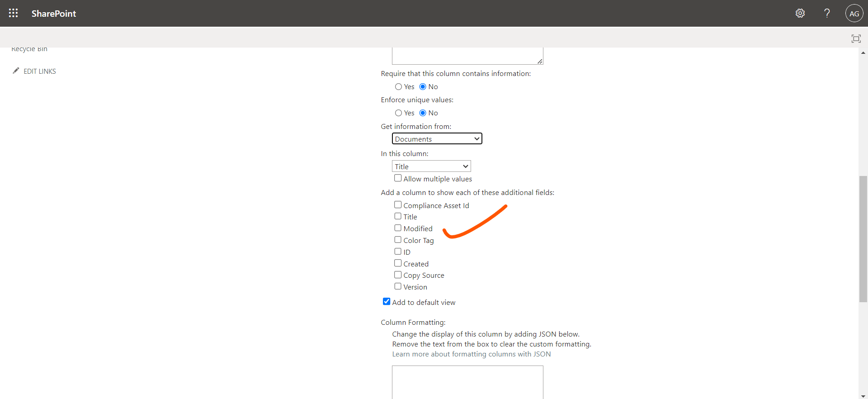Open Learn more about formatting columns link
The height and width of the screenshot is (399, 868).
point(471,354)
